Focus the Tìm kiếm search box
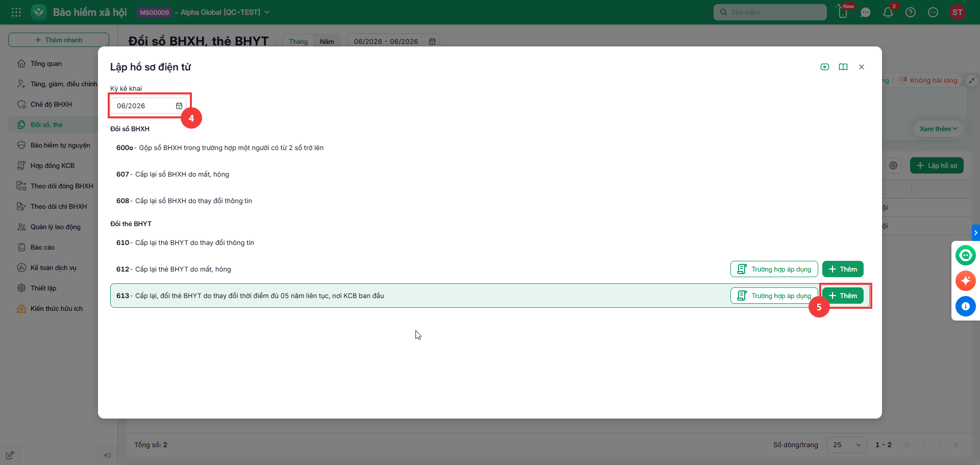The image size is (980, 465). point(770,12)
